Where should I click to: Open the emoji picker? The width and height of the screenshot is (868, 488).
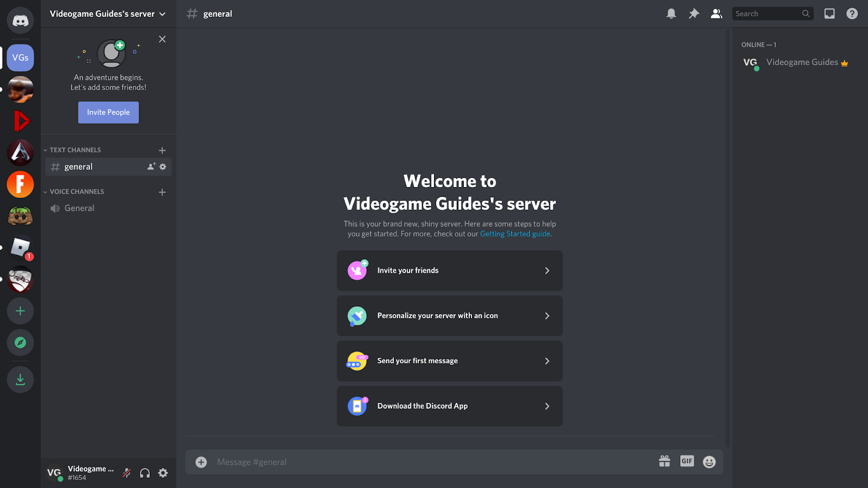click(709, 461)
